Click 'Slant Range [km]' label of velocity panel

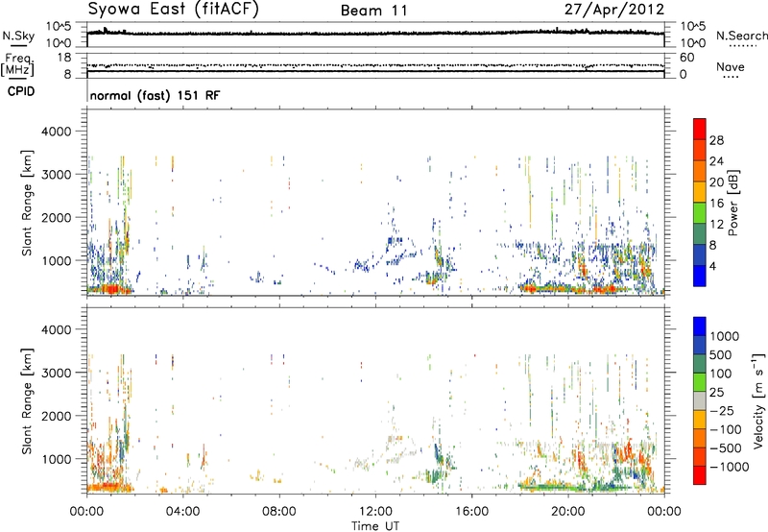[x=27, y=401]
